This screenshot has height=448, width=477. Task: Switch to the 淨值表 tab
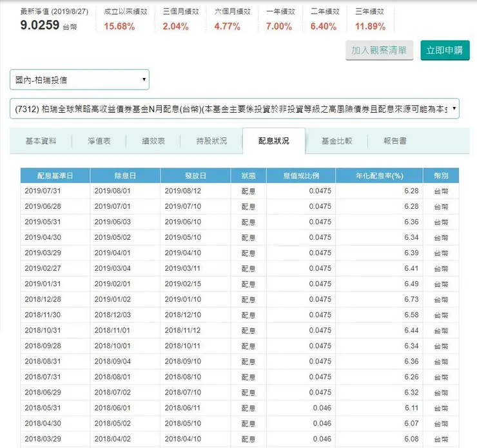(x=99, y=141)
